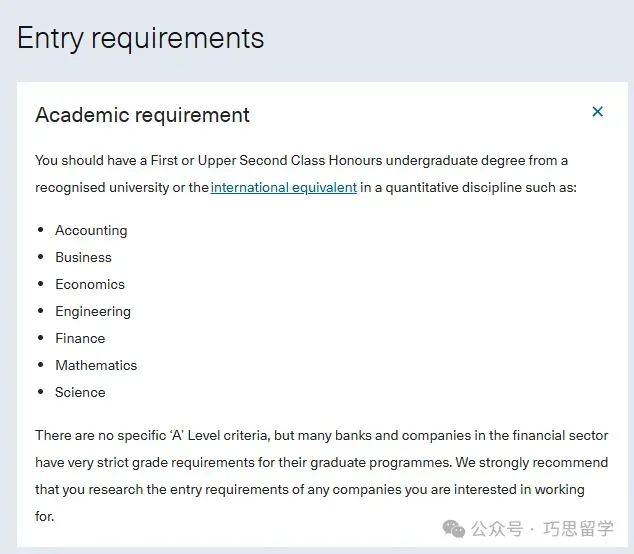Image resolution: width=634 pixels, height=554 pixels.
Task: Click the bullet point beside Science
Action: point(41,392)
